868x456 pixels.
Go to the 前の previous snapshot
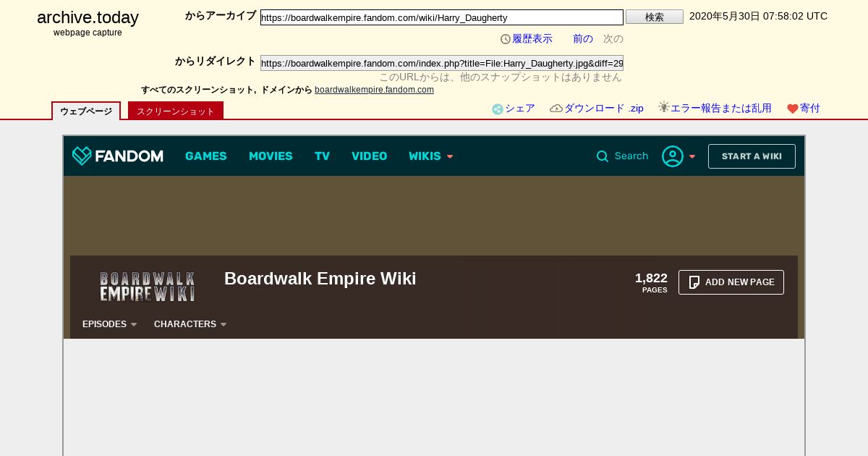tap(583, 39)
